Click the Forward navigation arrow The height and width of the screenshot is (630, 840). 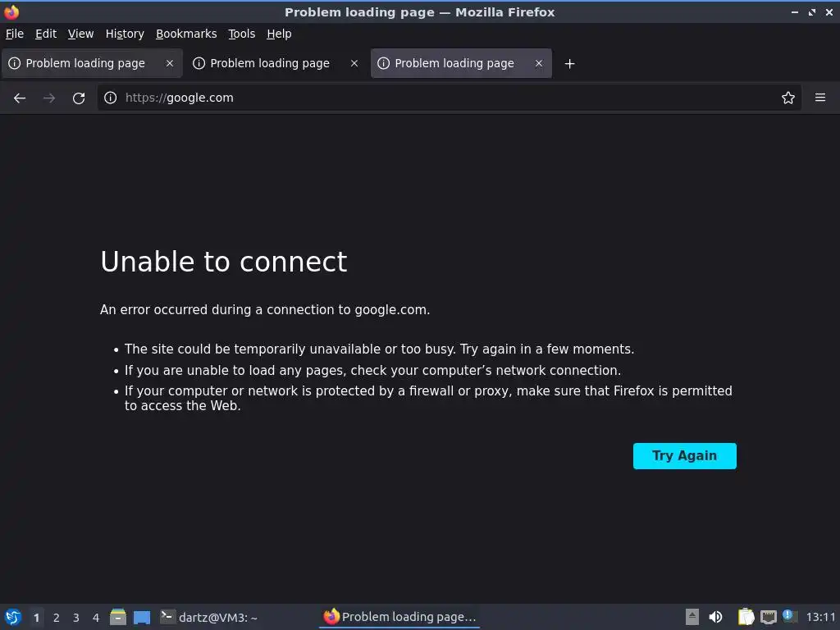tap(49, 98)
